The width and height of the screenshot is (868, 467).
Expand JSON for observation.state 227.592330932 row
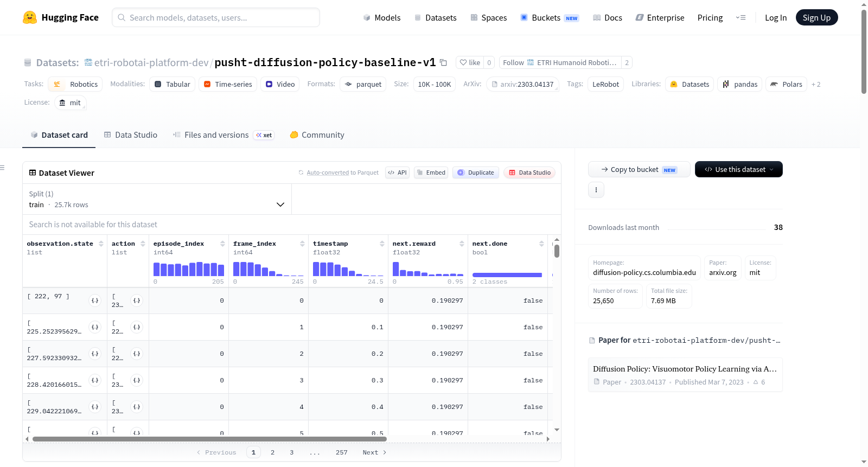click(95, 354)
